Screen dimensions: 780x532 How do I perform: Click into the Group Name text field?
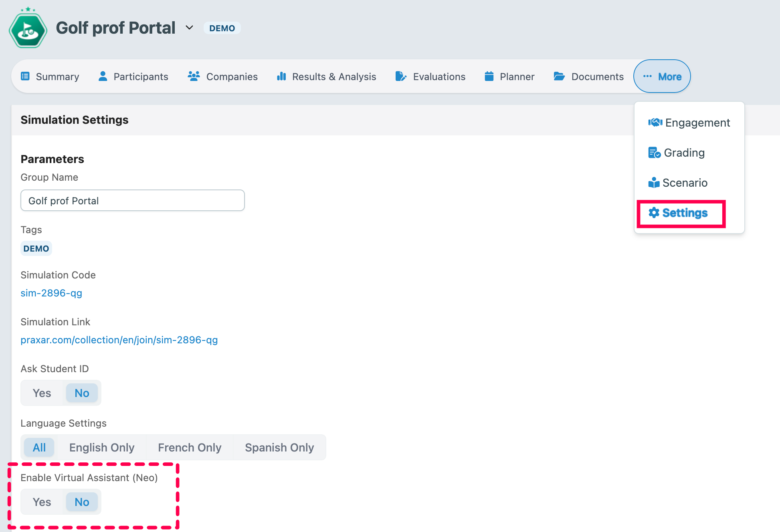click(x=132, y=200)
